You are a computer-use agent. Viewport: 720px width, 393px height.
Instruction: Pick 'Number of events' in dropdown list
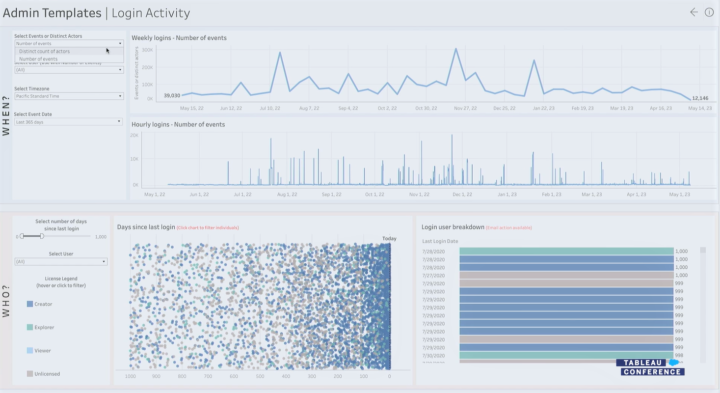click(x=69, y=59)
